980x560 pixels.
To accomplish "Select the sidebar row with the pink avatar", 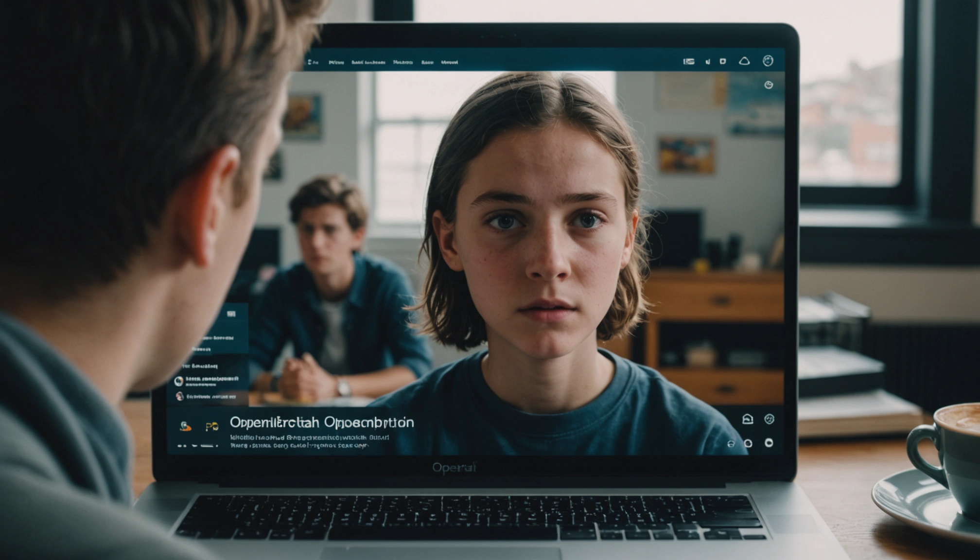I will pyautogui.click(x=207, y=397).
